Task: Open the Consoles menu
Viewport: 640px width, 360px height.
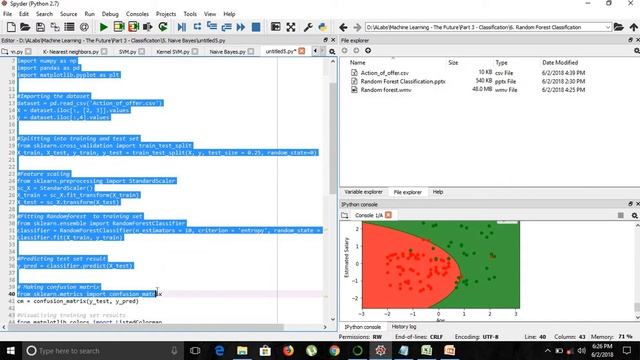Action: coord(137,14)
